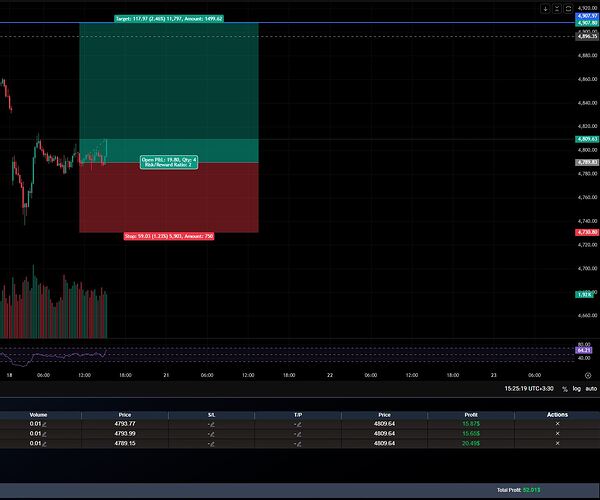Select the red Stop label of position
600x500 pixels.
tap(169, 236)
